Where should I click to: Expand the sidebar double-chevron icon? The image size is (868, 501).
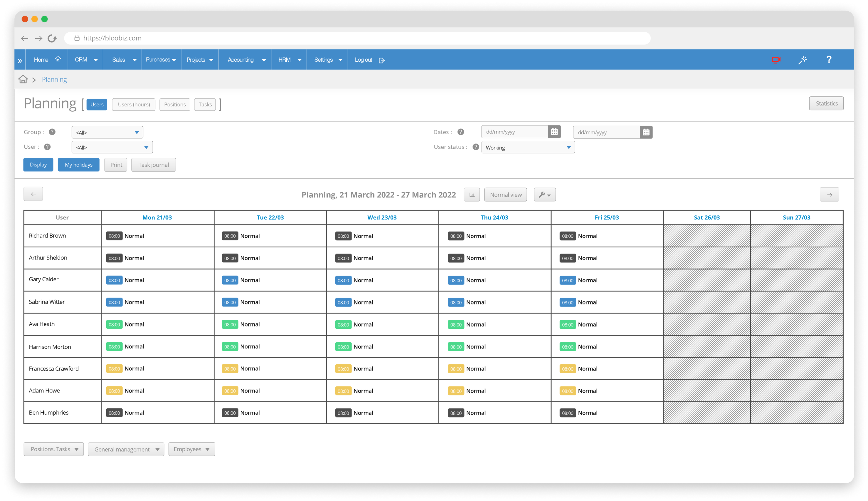[20, 61]
